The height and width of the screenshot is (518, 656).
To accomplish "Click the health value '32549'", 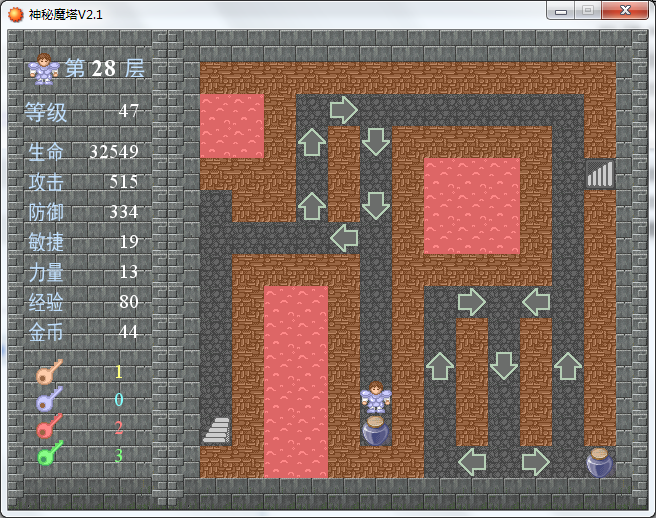I will pos(114,151).
